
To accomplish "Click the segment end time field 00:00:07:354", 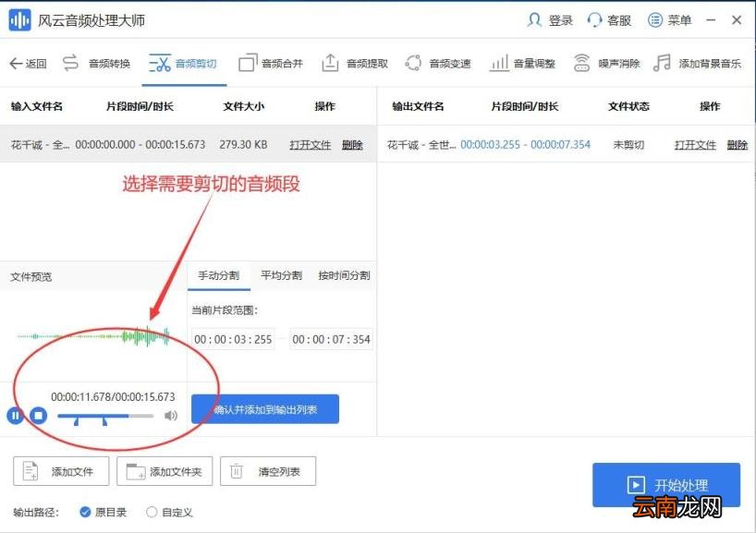I will tap(331, 339).
